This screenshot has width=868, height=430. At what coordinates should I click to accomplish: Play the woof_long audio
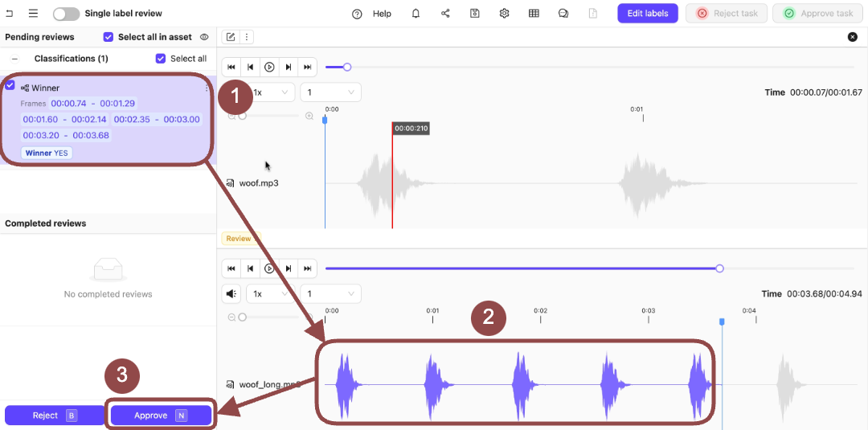(269, 268)
